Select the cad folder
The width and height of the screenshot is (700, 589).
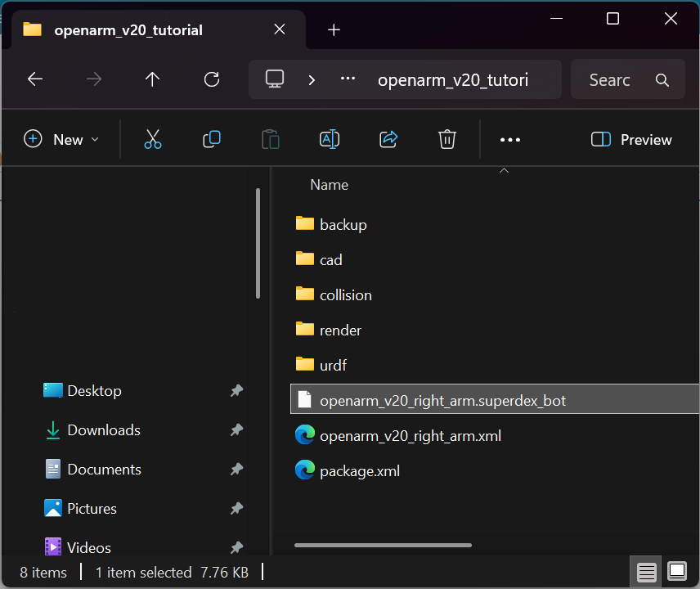point(319,259)
